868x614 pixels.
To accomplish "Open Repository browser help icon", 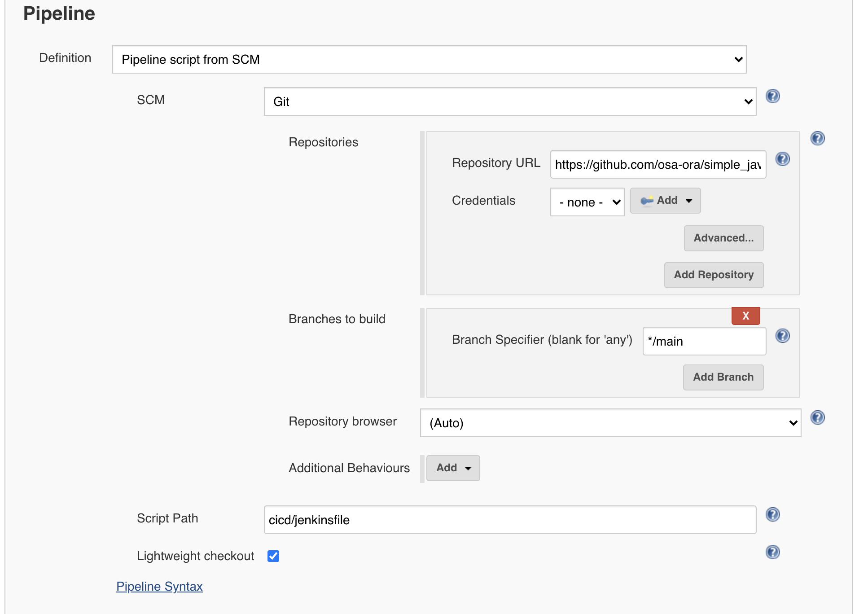I will (818, 417).
